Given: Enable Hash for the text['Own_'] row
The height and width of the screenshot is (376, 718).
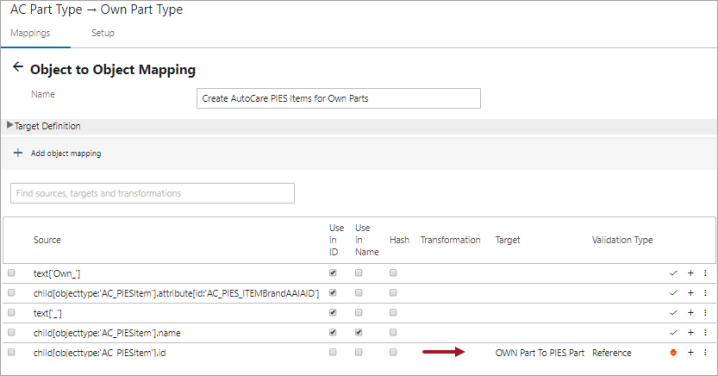Looking at the screenshot, I should point(393,273).
